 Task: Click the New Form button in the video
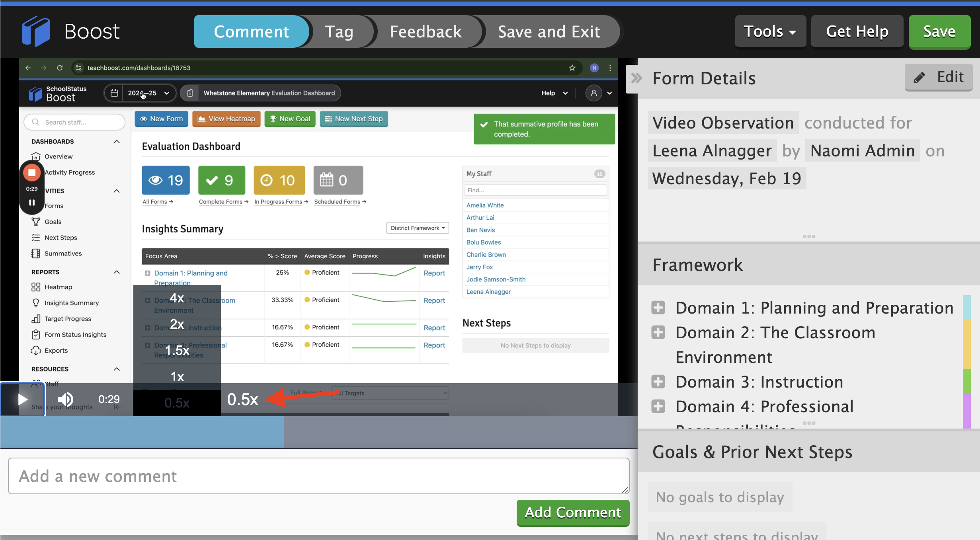(x=161, y=119)
